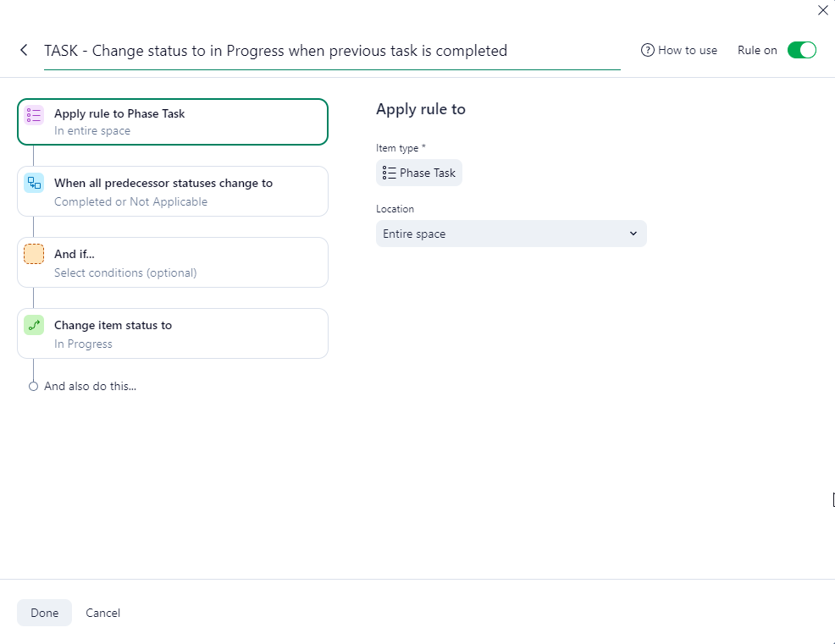
Task: Expand Location options using the chevron arrow
Action: (633, 234)
